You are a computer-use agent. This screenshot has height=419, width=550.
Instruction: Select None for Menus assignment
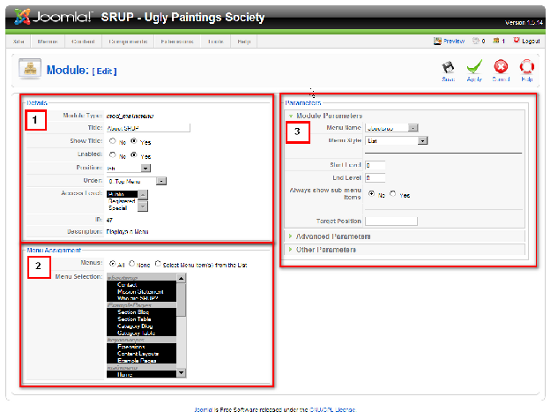point(132,263)
